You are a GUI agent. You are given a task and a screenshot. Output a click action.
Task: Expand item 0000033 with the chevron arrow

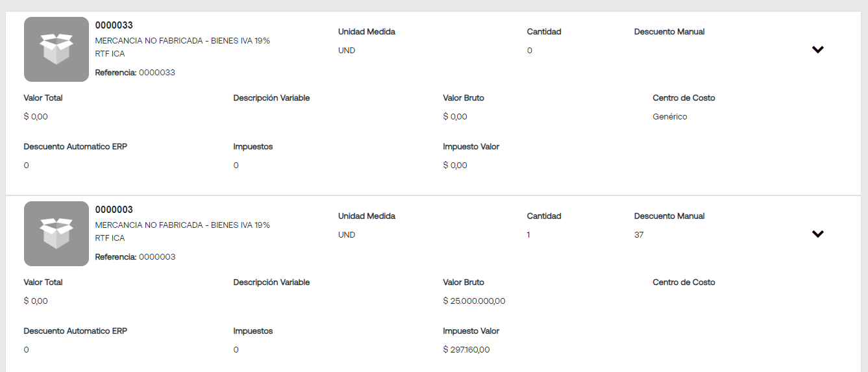tap(818, 49)
